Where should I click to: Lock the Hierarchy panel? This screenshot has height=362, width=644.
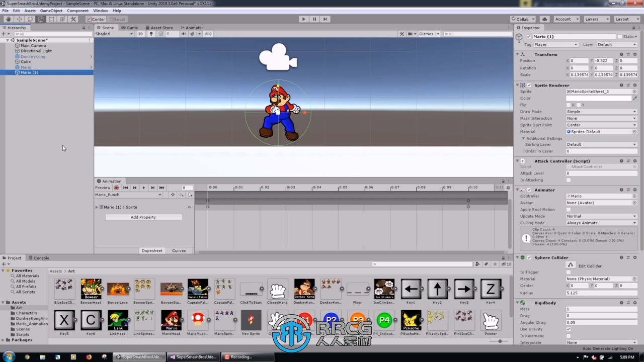point(84,28)
